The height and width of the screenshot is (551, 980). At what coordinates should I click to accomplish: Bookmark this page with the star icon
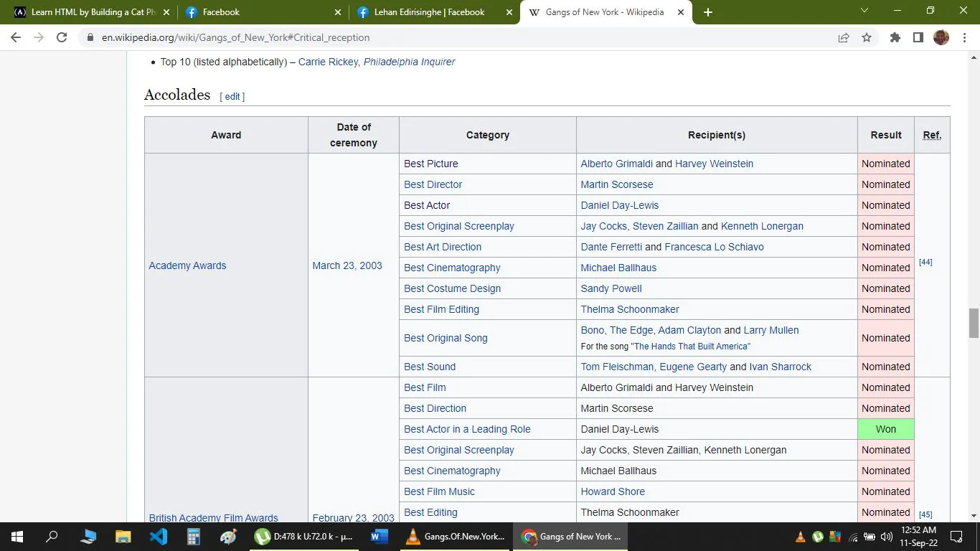click(x=867, y=37)
